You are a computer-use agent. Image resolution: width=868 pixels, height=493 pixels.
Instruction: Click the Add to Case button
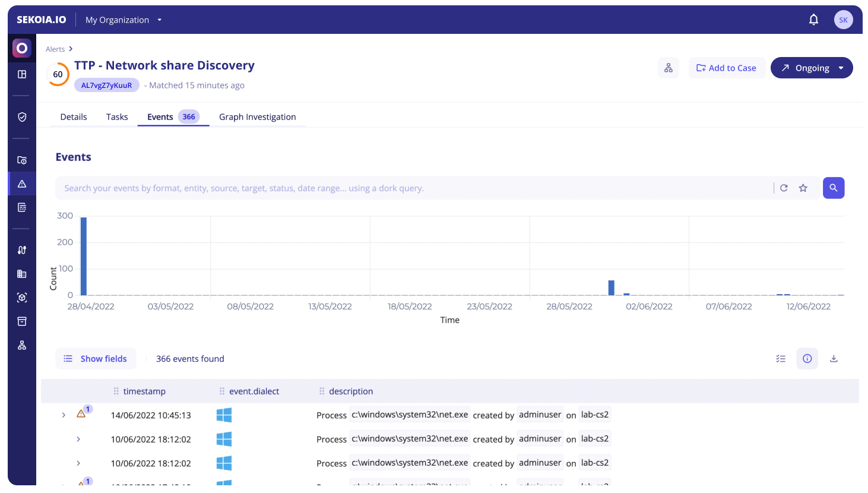[x=726, y=68]
